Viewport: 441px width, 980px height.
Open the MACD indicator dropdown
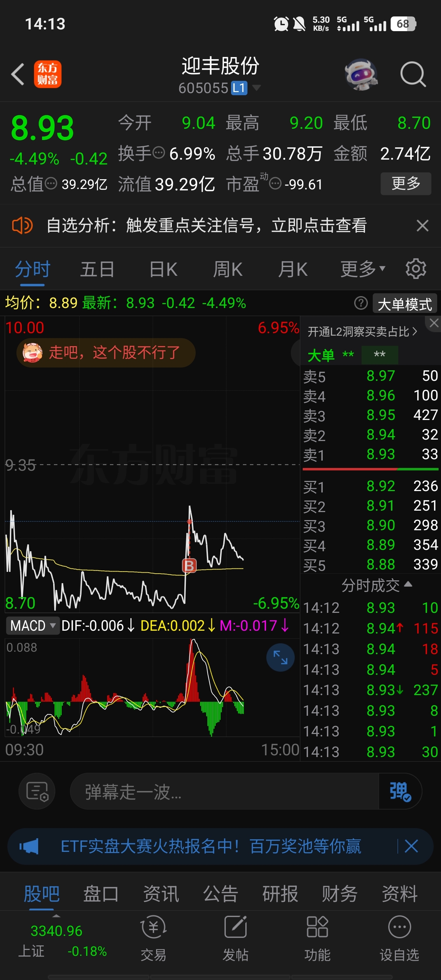33,625
